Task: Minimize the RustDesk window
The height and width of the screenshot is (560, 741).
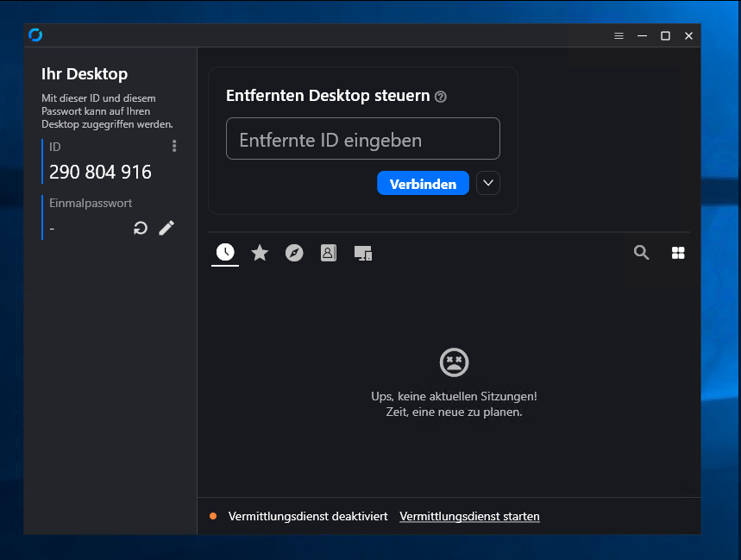Action: click(x=642, y=36)
